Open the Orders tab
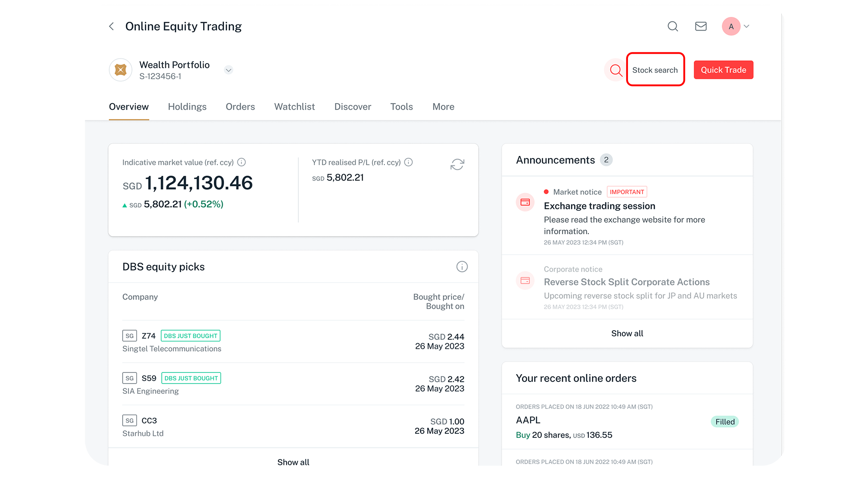This screenshot has width=868, height=500. [240, 107]
